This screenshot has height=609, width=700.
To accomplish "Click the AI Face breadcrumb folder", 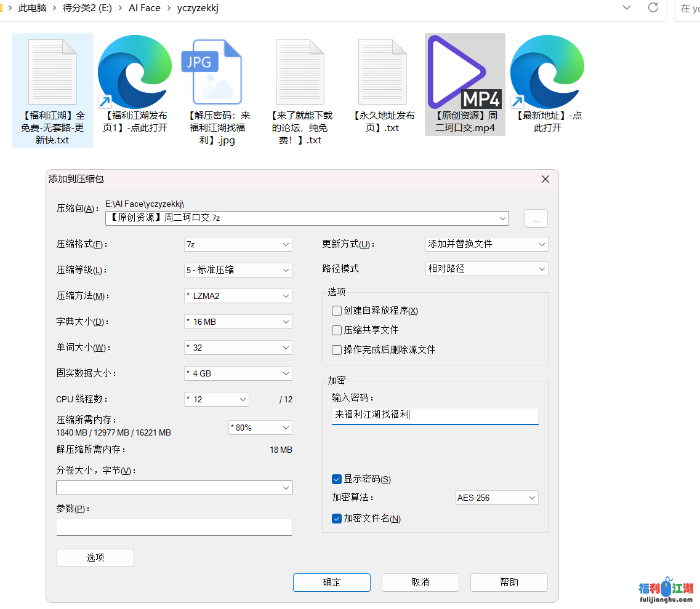I will pos(144,8).
